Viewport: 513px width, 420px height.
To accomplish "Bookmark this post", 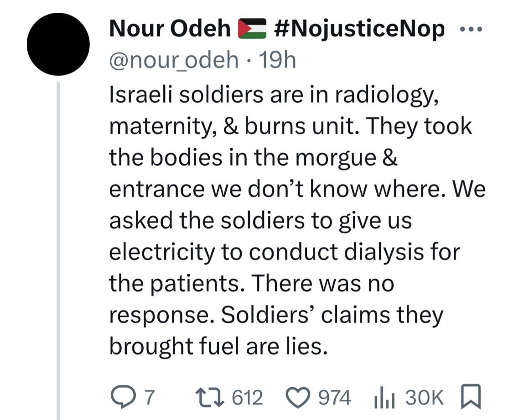I will coord(469,397).
